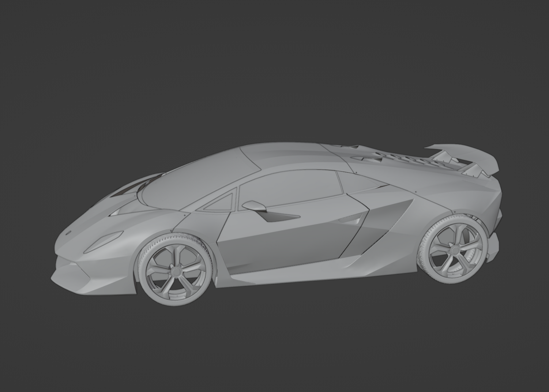
Task: Select the side mirror on the door
Action: point(255,206)
